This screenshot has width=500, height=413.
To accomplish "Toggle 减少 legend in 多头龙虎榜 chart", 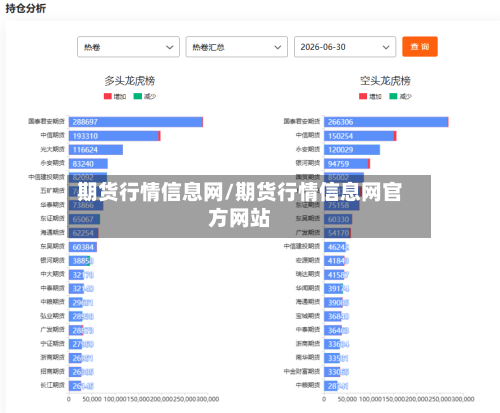I will coord(145,96).
